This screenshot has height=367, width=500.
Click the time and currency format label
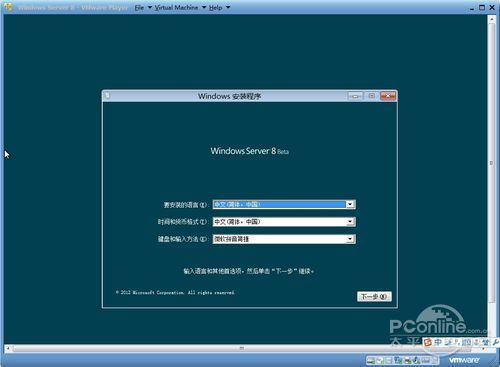click(183, 222)
